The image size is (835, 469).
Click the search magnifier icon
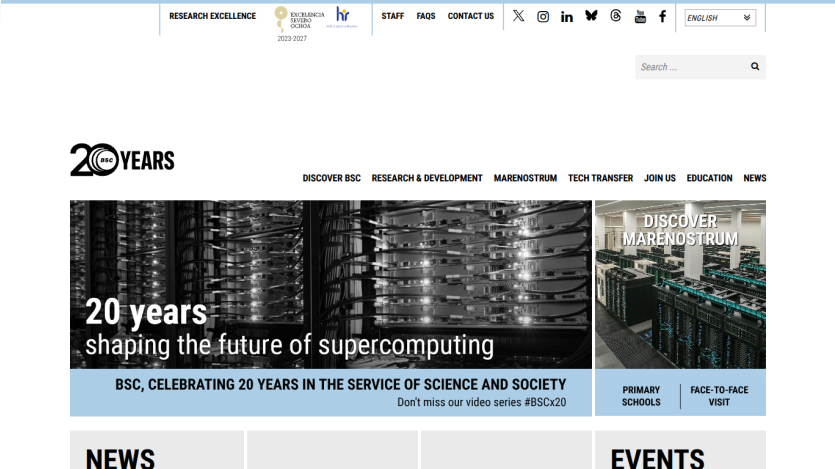pyautogui.click(x=755, y=67)
